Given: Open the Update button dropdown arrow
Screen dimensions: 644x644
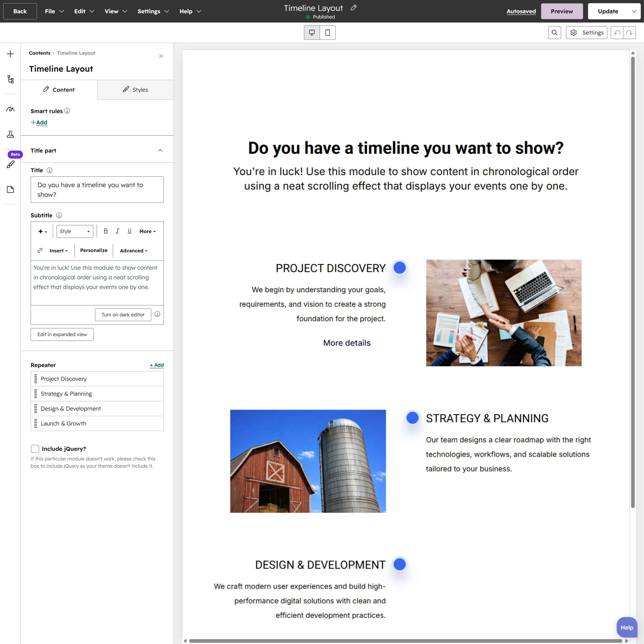Looking at the screenshot, I should [x=634, y=11].
